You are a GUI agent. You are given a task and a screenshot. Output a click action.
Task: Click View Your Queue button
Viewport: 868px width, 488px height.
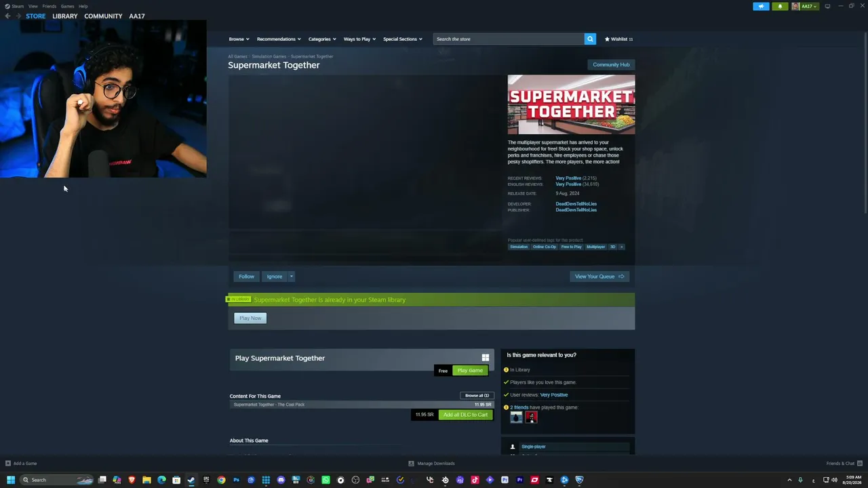coord(599,277)
